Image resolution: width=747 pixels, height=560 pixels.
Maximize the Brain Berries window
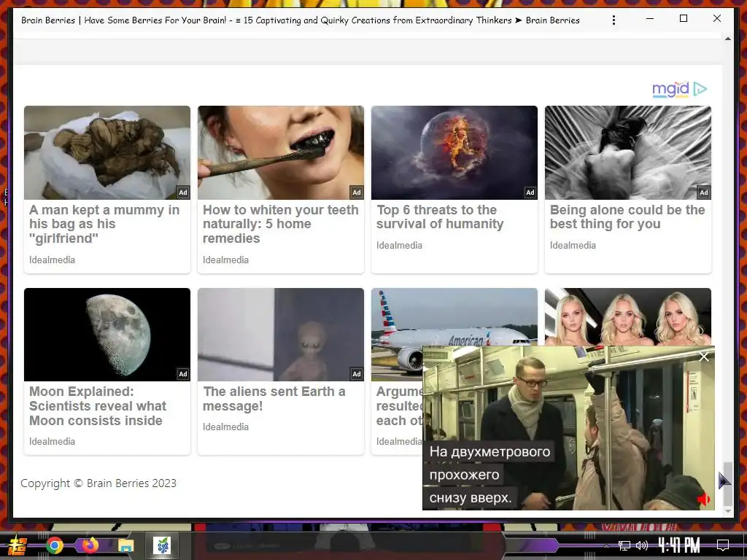coord(683,18)
